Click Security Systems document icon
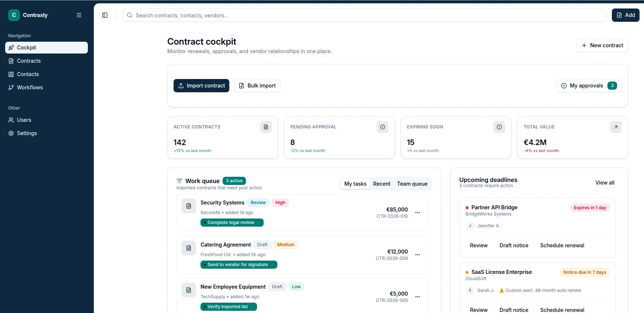 (x=189, y=206)
